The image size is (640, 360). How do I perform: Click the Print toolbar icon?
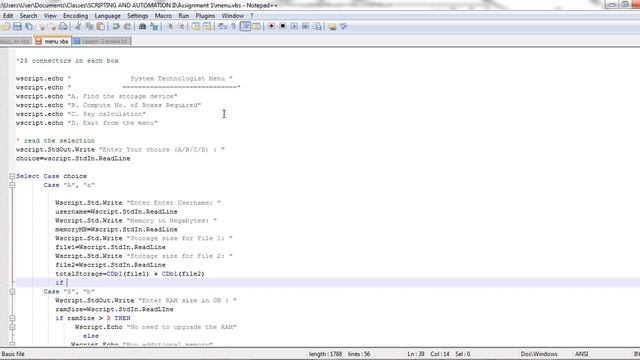(63, 27)
